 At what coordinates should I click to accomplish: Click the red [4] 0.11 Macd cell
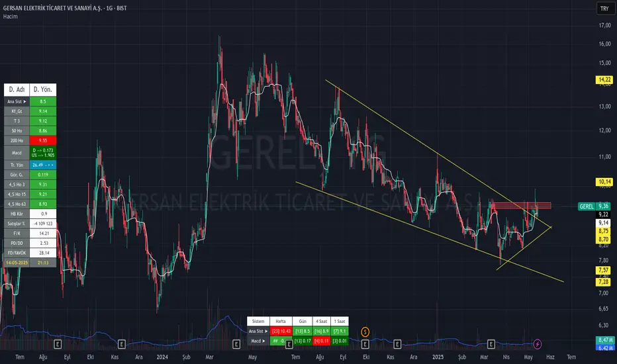pyautogui.click(x=321, y=341)
